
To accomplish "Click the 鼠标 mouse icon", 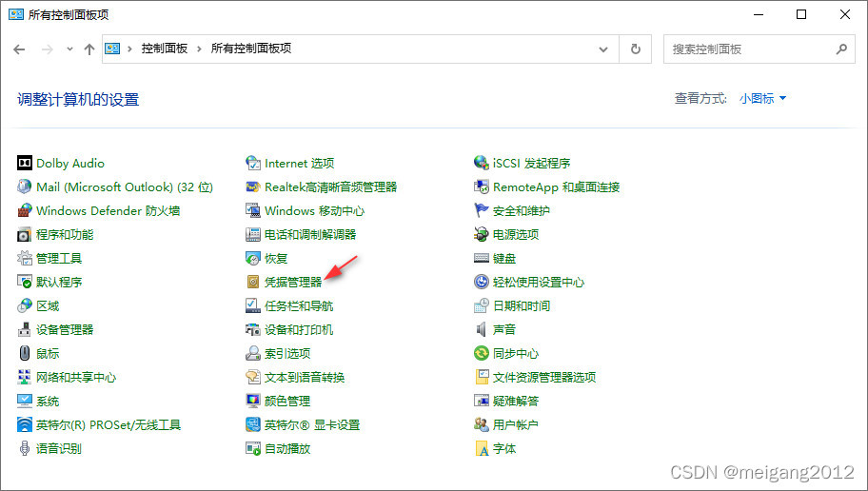I will (x=25, y=353).
